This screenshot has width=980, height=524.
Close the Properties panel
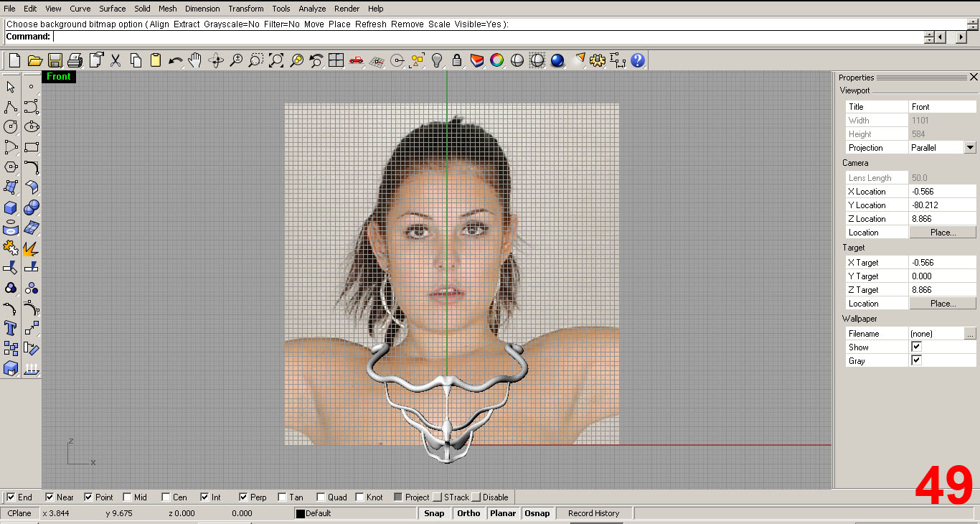pos(974,77)
